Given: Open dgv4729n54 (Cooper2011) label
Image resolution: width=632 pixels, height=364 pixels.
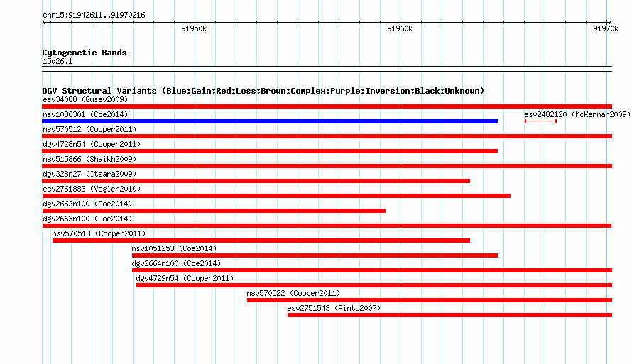Looking at the screenshot, I should [185, 278].
